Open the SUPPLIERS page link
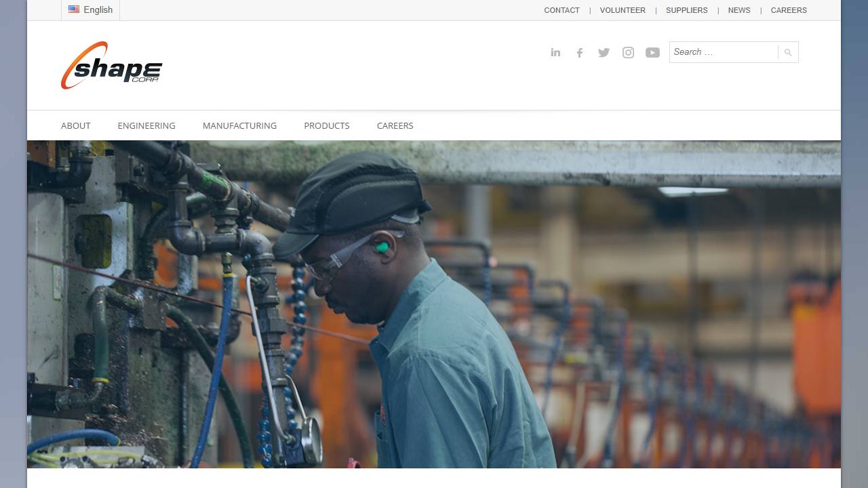Screen dimensions: 868x488 (x=687, y=10)
